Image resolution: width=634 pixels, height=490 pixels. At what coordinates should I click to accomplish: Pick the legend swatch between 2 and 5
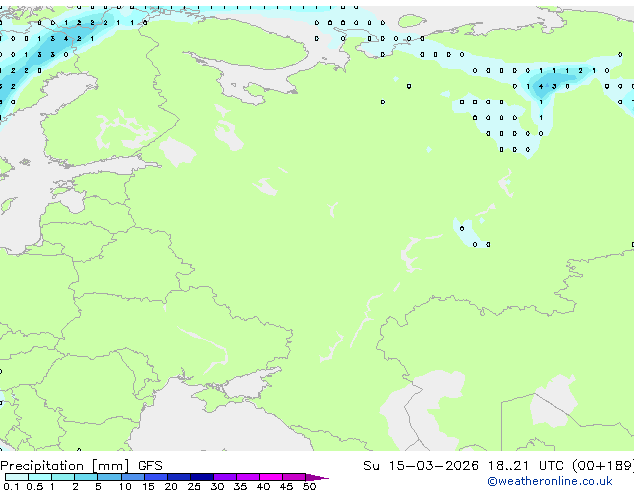click(x=86, y=477)
